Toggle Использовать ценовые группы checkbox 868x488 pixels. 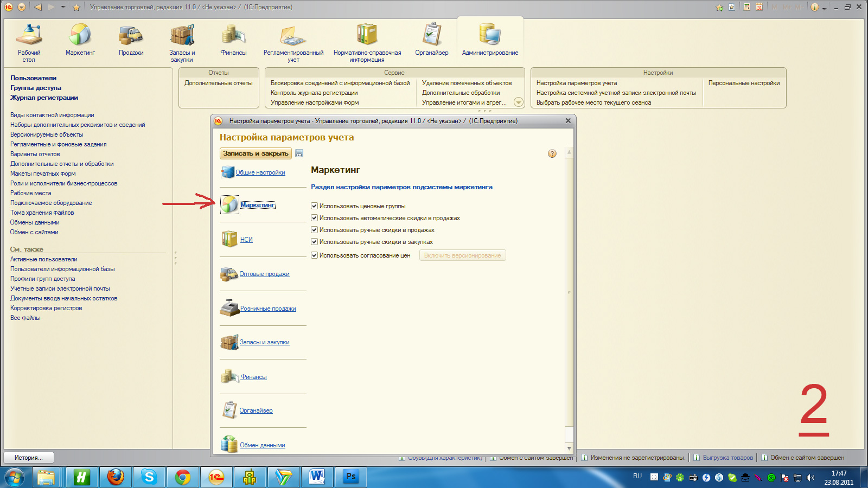coord(314,206)
